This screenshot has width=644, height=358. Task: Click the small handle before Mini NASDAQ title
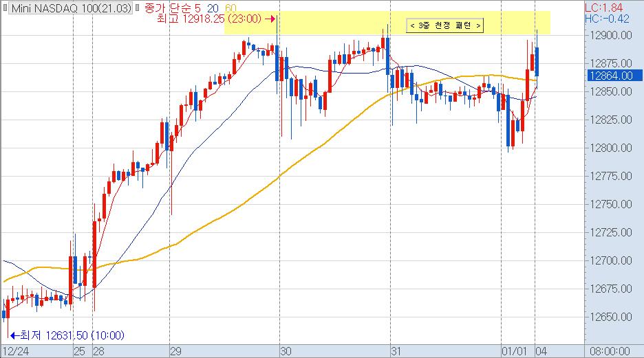pyautogui.click(x=5, y=8)
